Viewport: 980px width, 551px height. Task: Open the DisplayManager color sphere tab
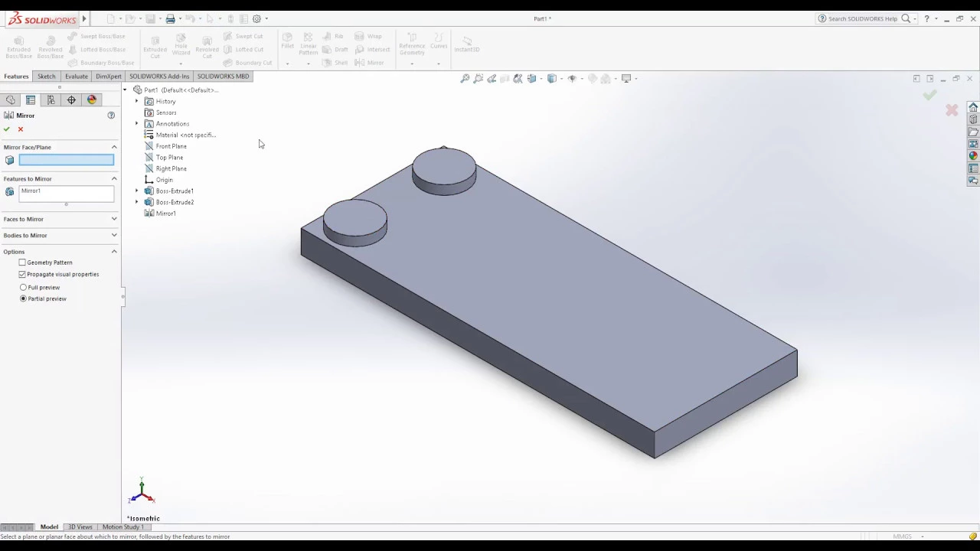[92, 100]
